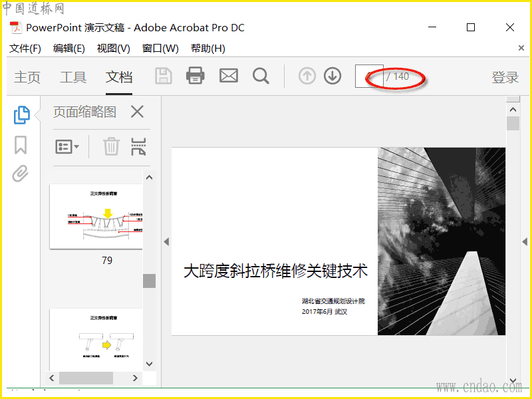Image resolution: width=532 pixels, height=399 pixels.
Task: Send file by email envelope icon
Action: click(x=229, y=76)
